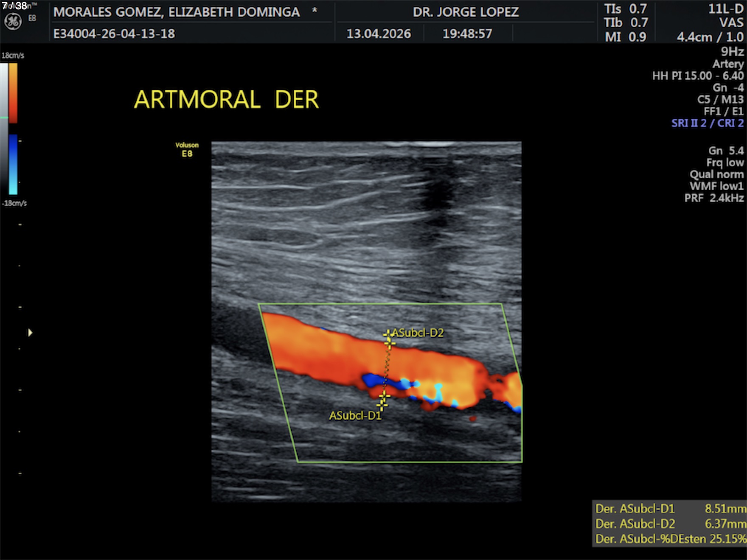Click the GE logo icon
This screenshot has width=747, height=560.
13,21
